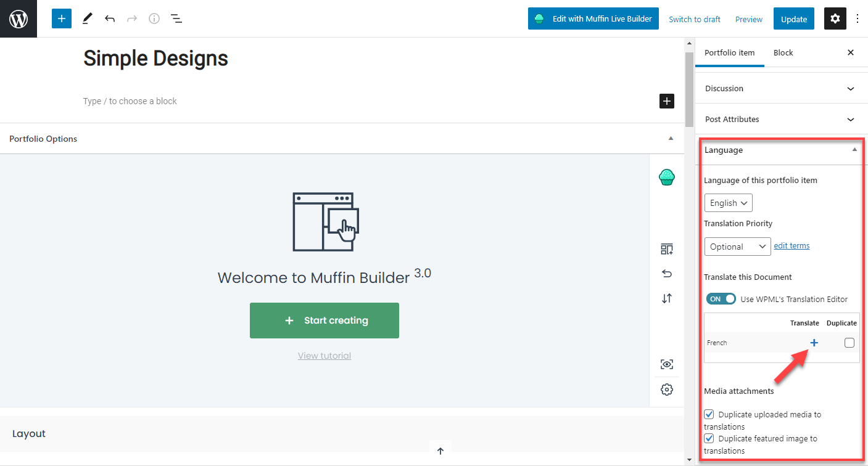Follow the View tutorial link

tap(324, 356)
